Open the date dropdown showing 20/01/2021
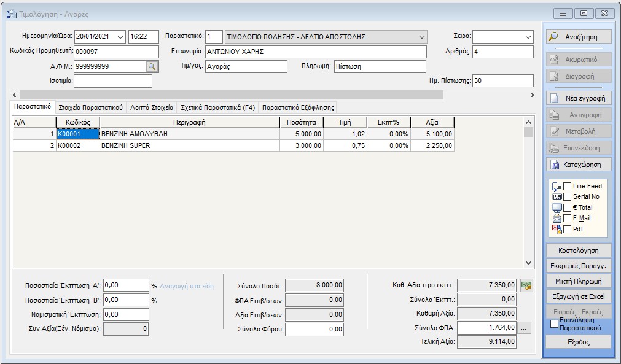The image size is (621, 364). pyautogui.click(x=120, y=37)
